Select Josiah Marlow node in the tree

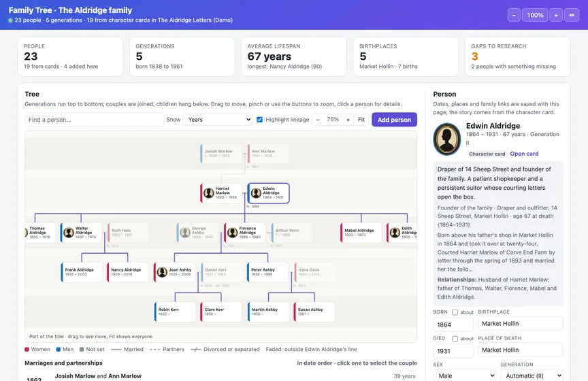point(221,153)
